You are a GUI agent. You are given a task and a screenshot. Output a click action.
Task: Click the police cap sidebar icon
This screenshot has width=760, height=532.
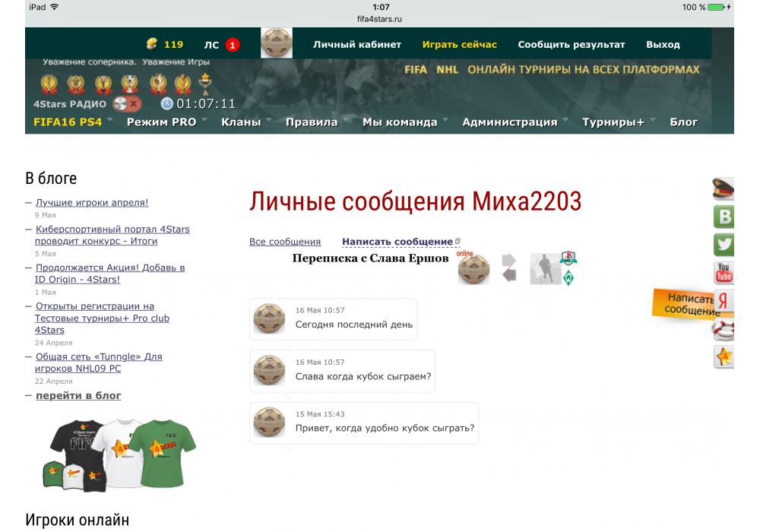723,189
